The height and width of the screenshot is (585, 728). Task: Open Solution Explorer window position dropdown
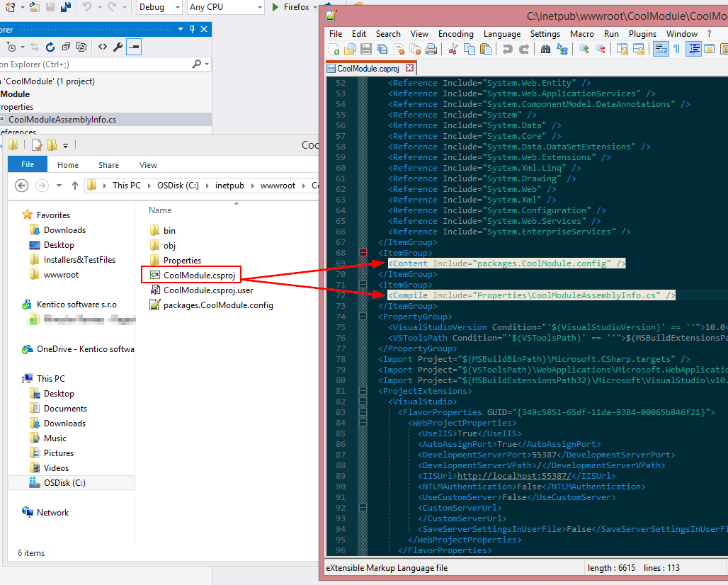pos(181,29)
